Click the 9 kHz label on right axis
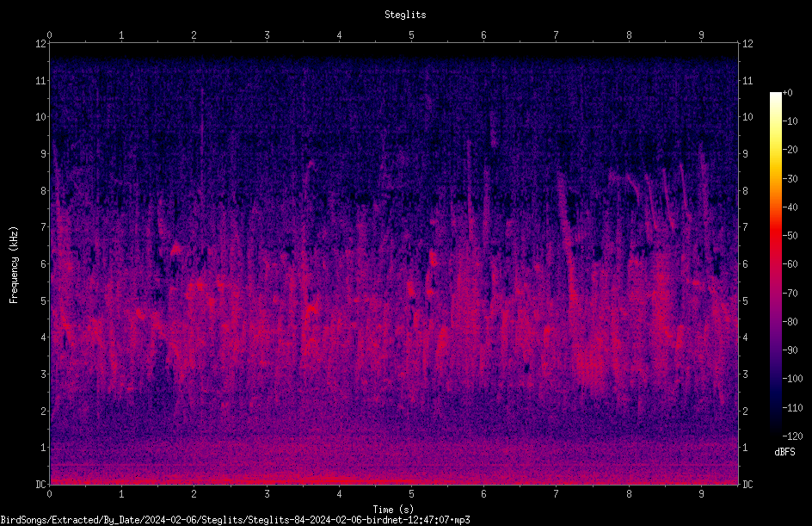 click(x=745, y=153)
